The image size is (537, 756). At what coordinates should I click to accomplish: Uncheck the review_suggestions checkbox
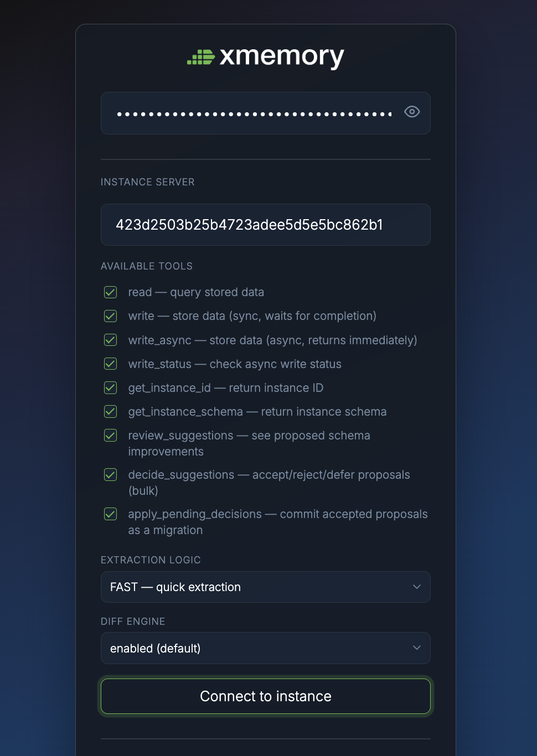[111, 436]
